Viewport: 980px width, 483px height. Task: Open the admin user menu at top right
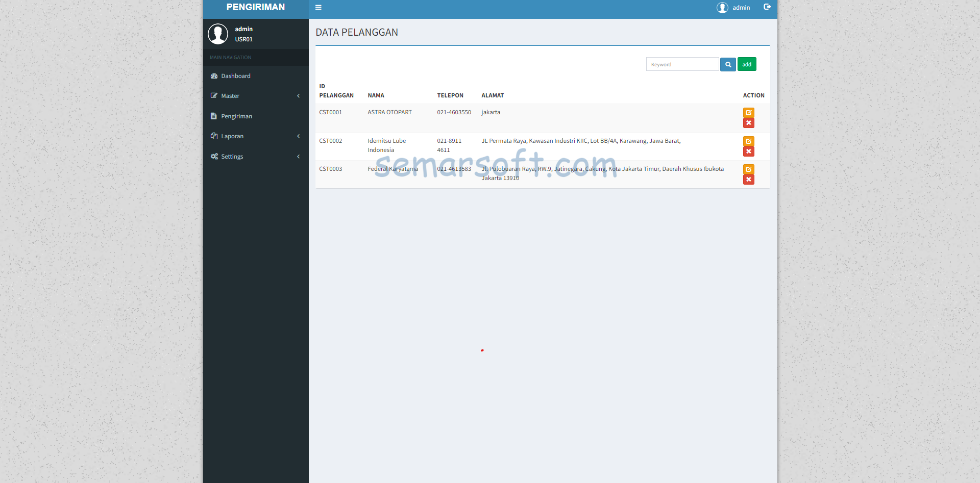[x=733, y=7]
